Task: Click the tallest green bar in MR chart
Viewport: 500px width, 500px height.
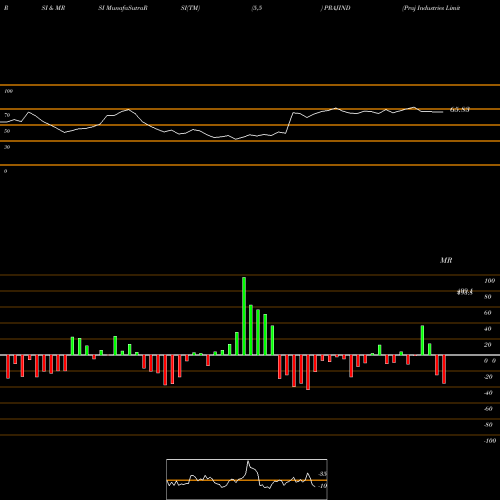Action: (x=244, y=316)
